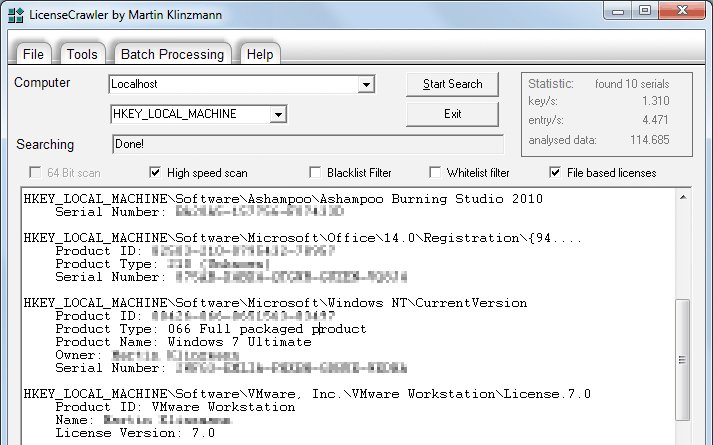Click the Start Search button
The width and height of the screenshot is (713, 445).
point(452,84)
